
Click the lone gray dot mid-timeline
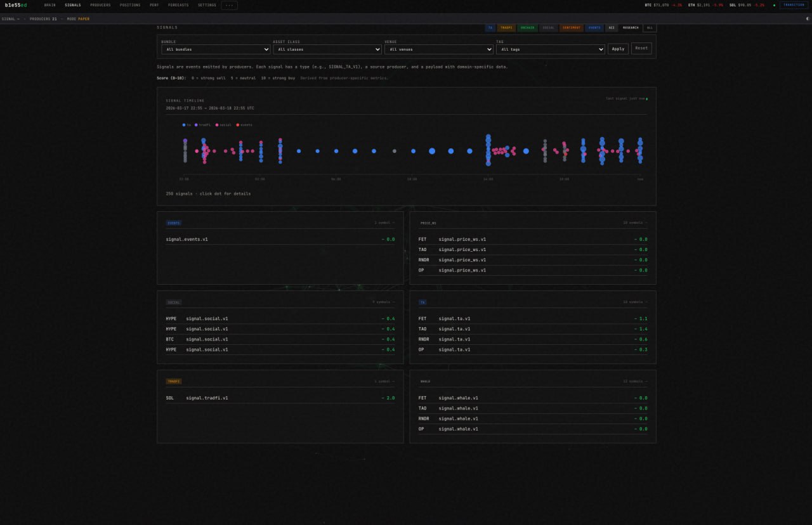point(395,151)
